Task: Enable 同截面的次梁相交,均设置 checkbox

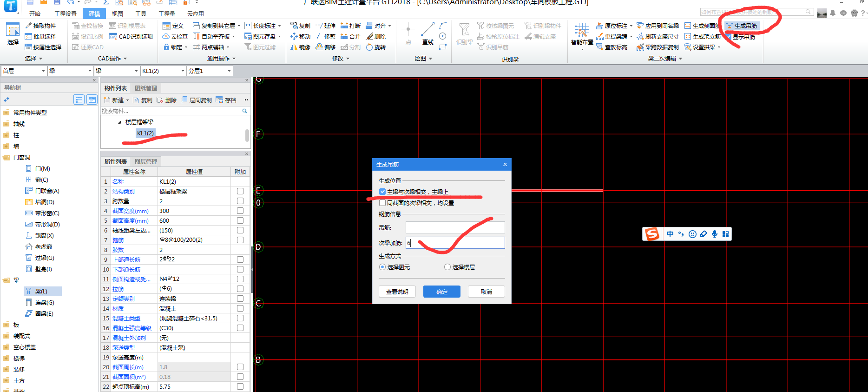Action: (382, 203)
